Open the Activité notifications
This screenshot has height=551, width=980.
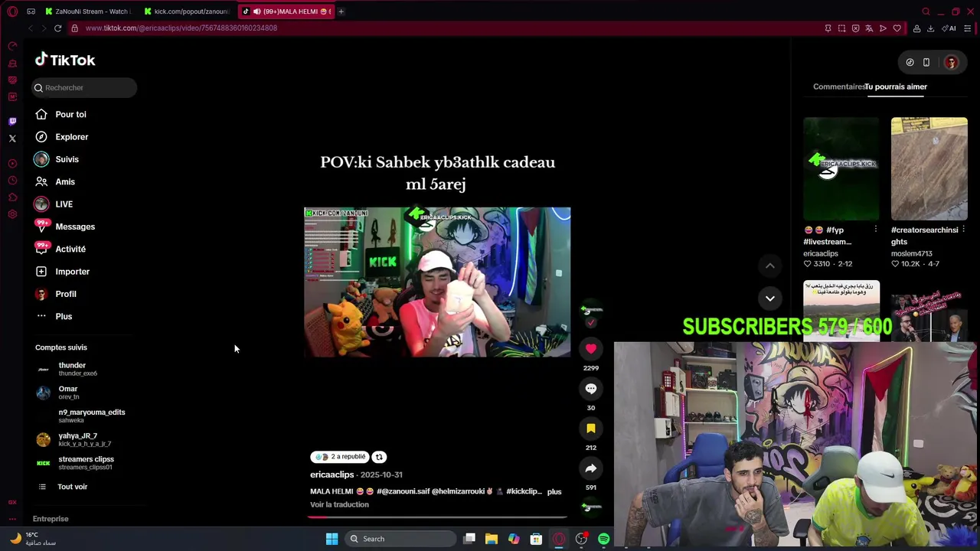61,249
